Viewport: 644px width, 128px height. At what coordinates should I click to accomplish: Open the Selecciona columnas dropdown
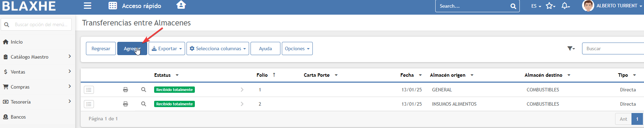218,48
